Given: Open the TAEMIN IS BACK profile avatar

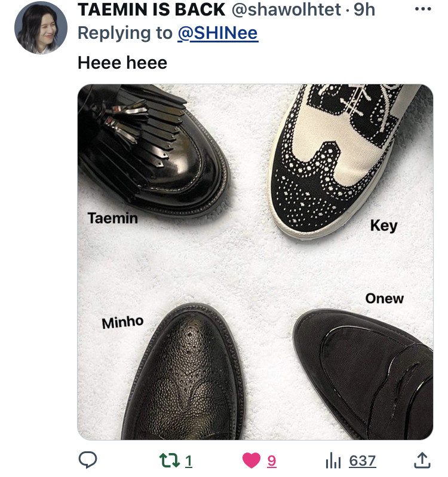Looking at the screenshot, I should pos(41,27).
